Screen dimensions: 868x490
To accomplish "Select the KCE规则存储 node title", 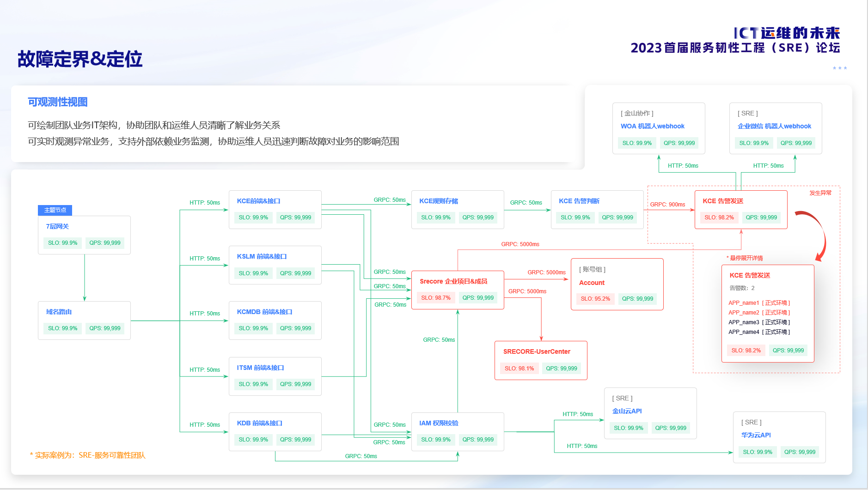I will 439,201.
